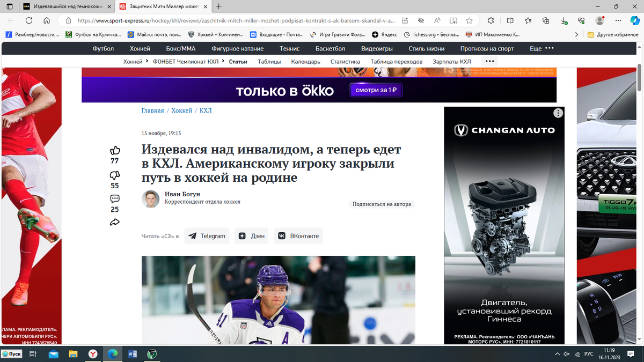Open the 'Другое избранное' bookmarks folder
This screenshot has height=362, width=644.
[612, 34]
